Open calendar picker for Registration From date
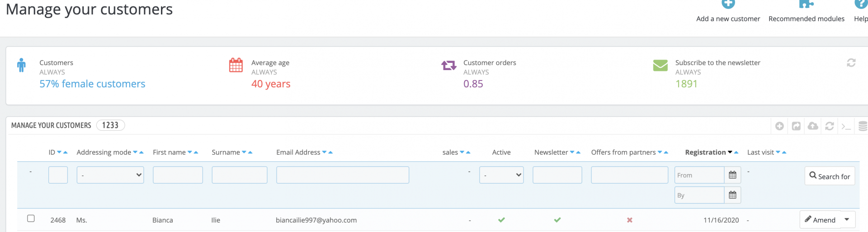 point(732,175)
